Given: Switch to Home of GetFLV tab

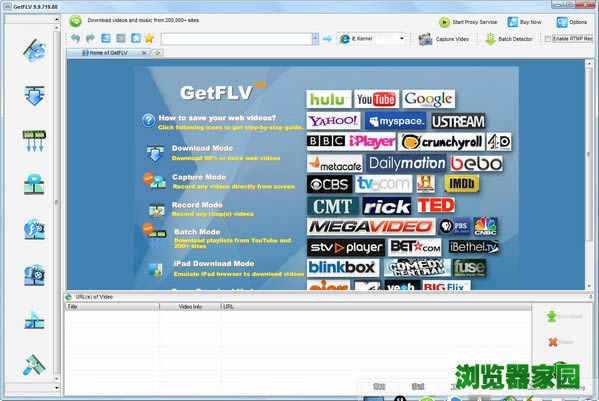Looking at the screenshot, I should pyautogui.click(x=108, y=53).
